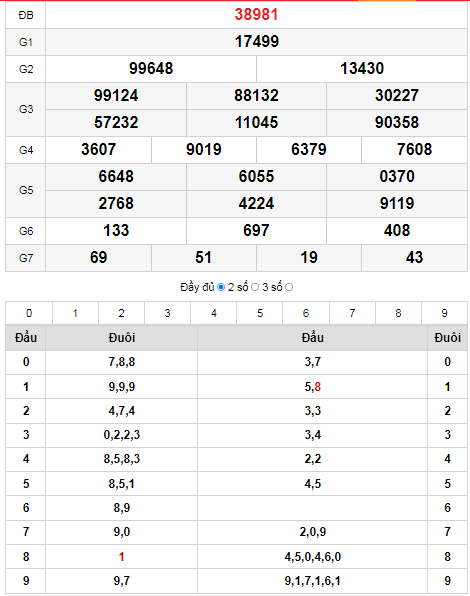Click digit filter tab 1
The width and height of the screenshot is (470, 596).
pos(75,313)
